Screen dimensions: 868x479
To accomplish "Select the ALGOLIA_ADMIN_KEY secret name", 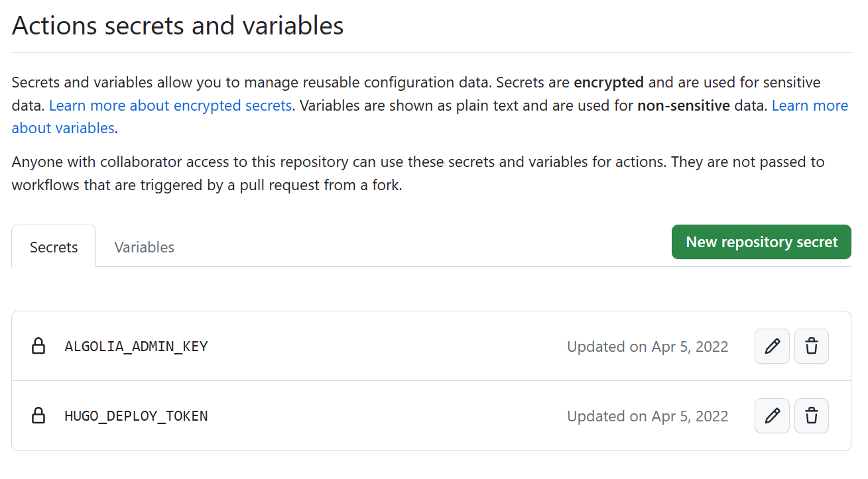I will click(x=136, y=346).
